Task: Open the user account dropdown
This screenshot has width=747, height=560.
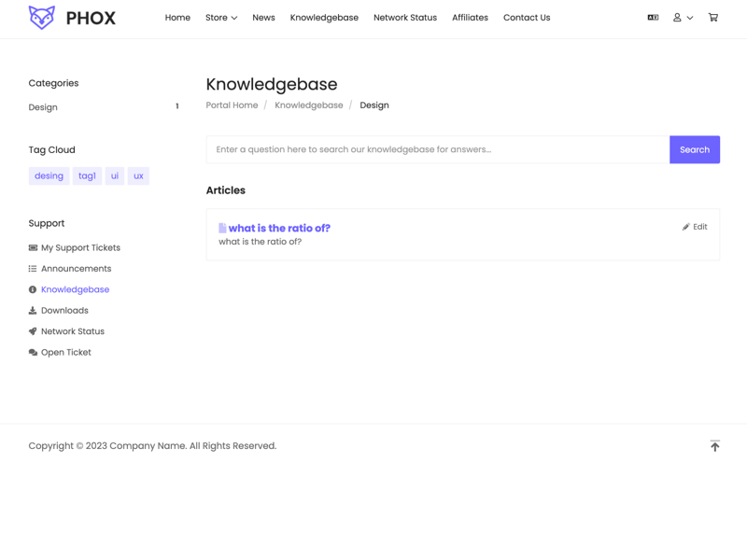Action: coord(683,18)
